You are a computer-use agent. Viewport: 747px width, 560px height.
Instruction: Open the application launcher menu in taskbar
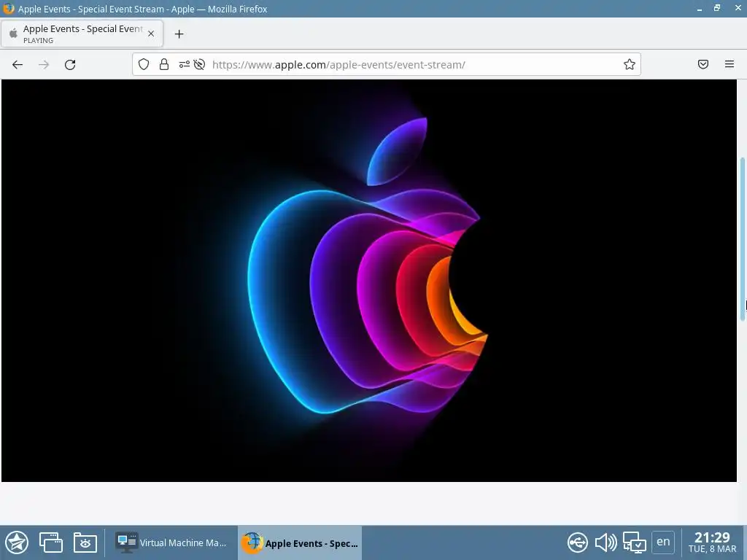point(17,542)
